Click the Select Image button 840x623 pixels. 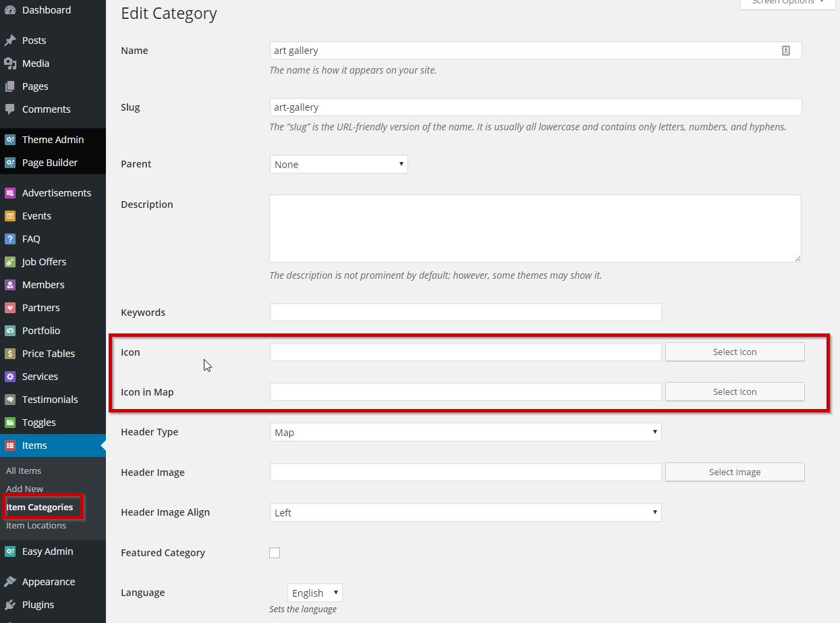click(x=735, y=472)
